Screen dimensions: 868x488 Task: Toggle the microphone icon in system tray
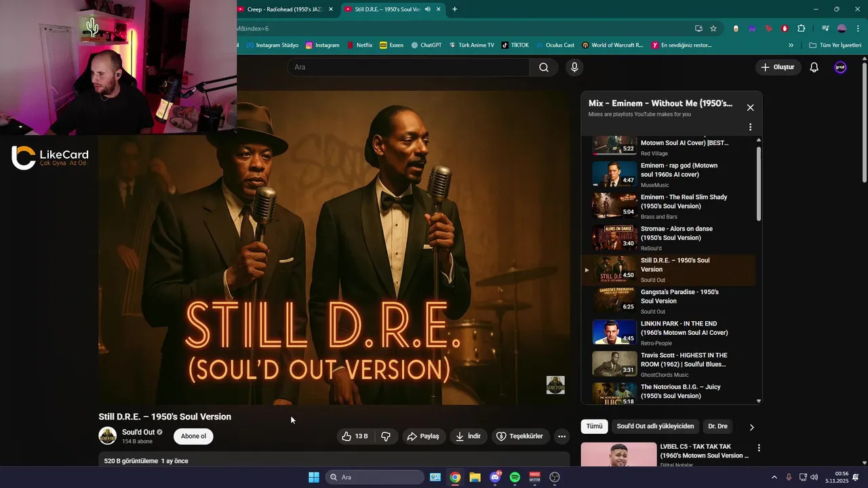click(x=789, y=477)
